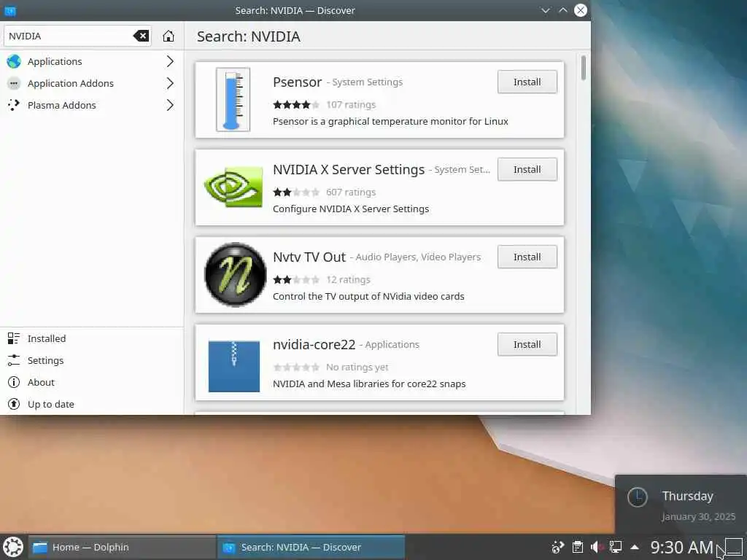Open nvidia-core22 package icon
Image resolution: width=747 pixels, height=560 pixels.
coord(234,366)
